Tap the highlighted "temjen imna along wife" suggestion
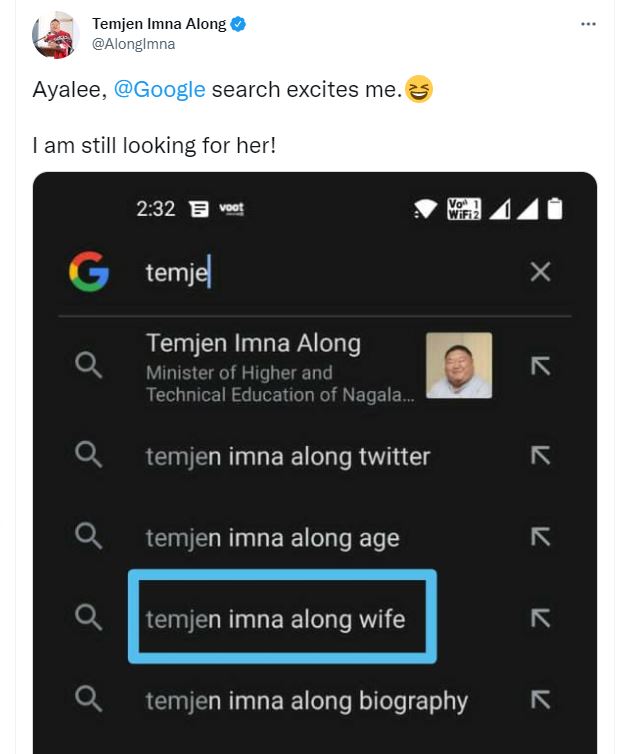Image resolution: width=629 pixels, height=754 pixels. coord(276,619)
